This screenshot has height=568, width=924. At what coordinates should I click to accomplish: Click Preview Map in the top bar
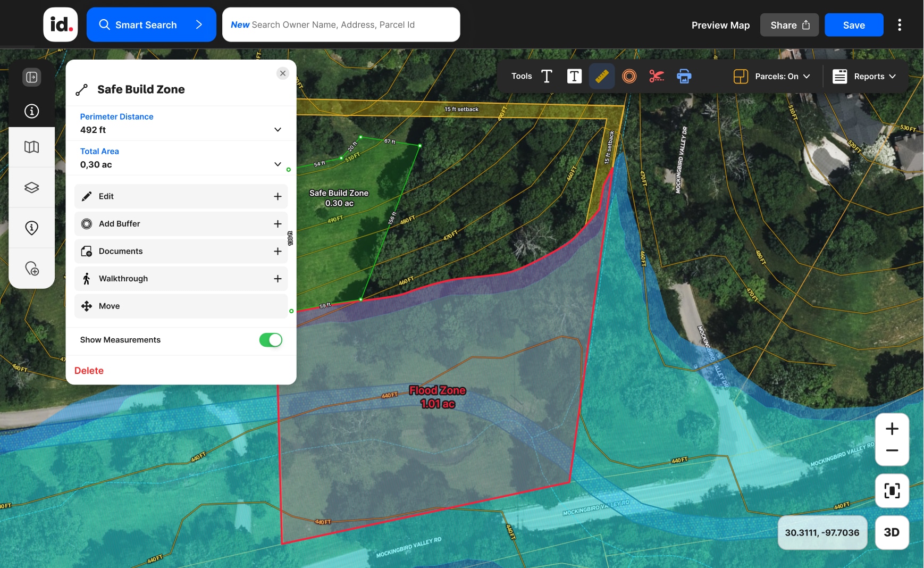(x=720, y=24)
